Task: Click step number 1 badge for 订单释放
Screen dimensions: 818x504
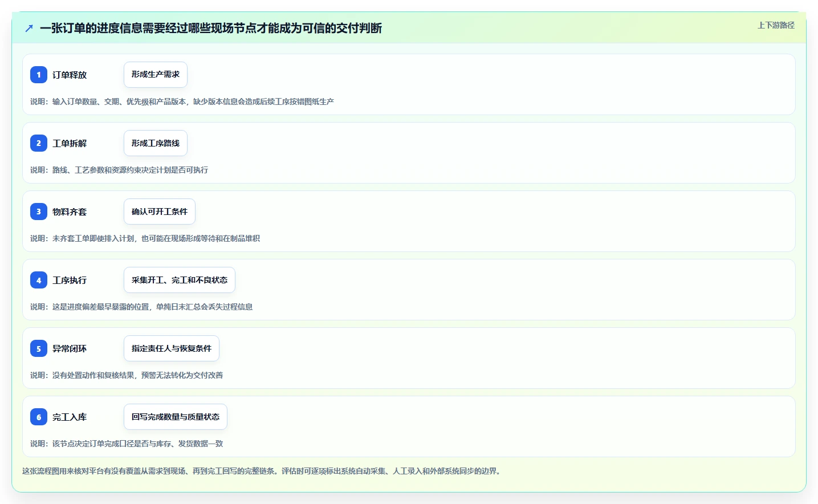Action: click(x=39, y=75)
